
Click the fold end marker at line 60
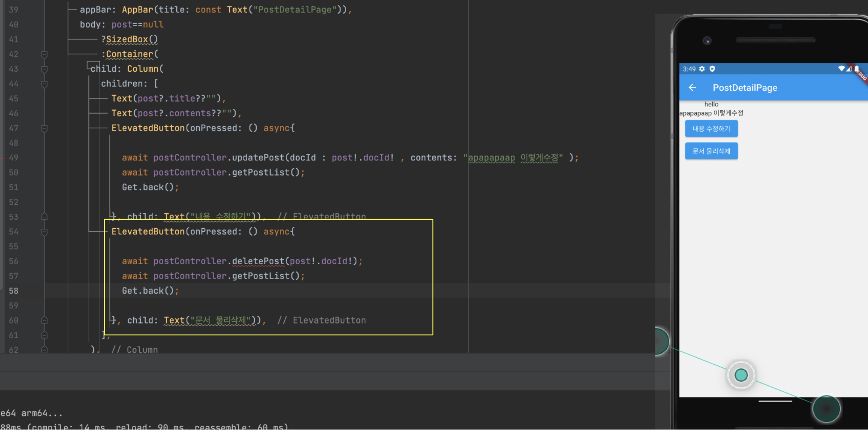[x=44, y=320]
